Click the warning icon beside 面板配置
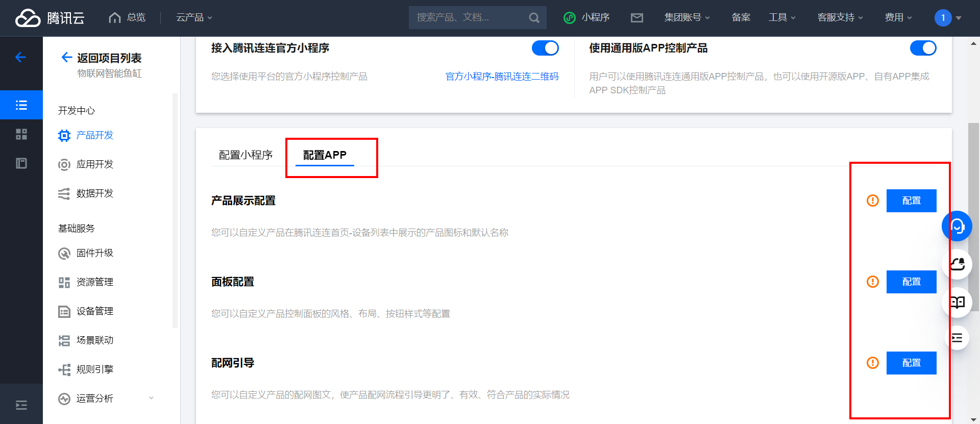The image size is (980, 424). (x=872, y=282)
